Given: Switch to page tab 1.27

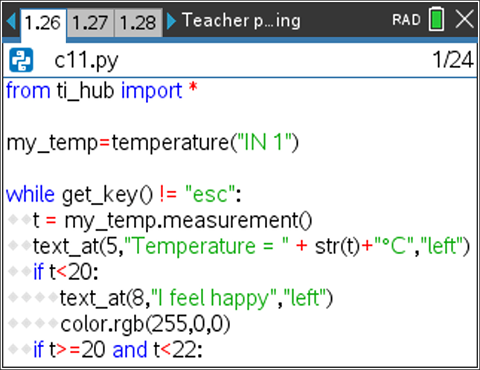Looking at the screenshot, I should (90, 23).
